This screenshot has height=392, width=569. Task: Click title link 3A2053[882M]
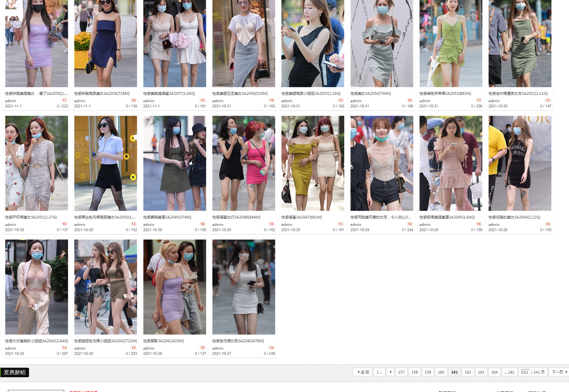point(445,93)
